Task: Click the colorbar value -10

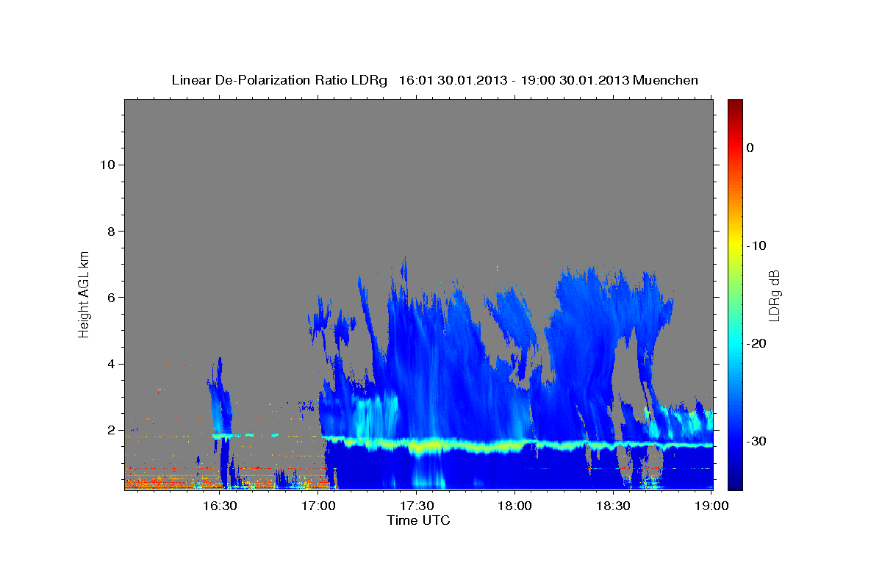Action: [756, 245]
